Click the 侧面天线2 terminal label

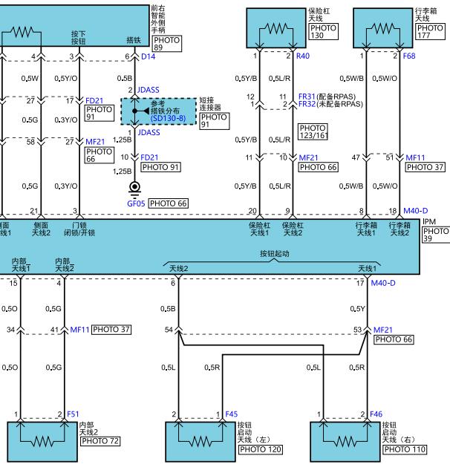point(42,229)
